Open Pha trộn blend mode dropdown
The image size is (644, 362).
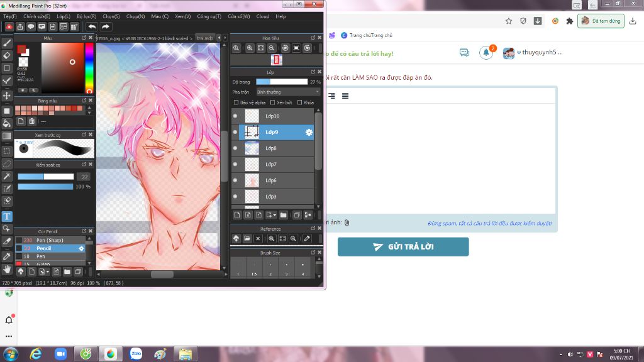pos(288,92)
